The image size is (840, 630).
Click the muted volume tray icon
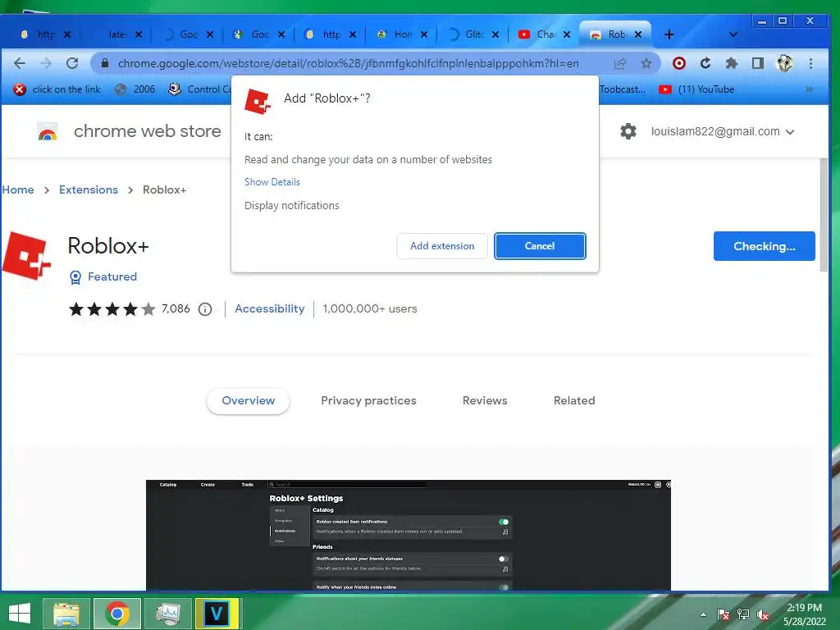pos(763,614)
